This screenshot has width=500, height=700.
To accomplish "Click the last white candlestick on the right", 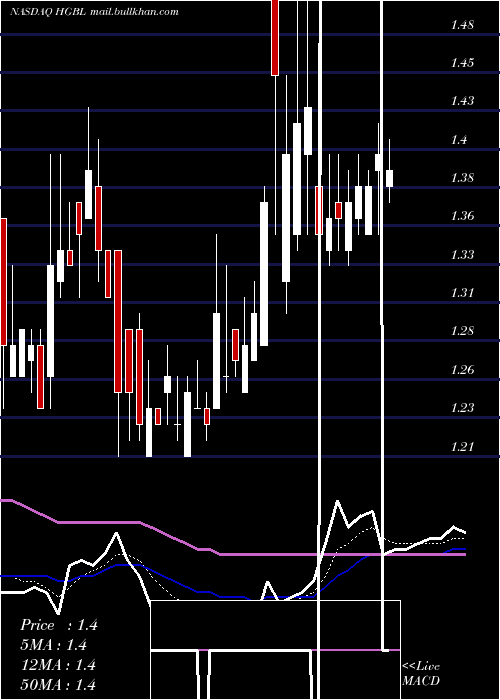I will [389, 171].
